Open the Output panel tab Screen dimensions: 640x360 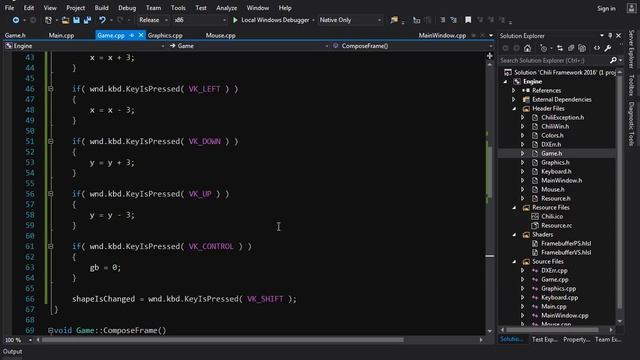pyautogui.click(x=13, y=351)
